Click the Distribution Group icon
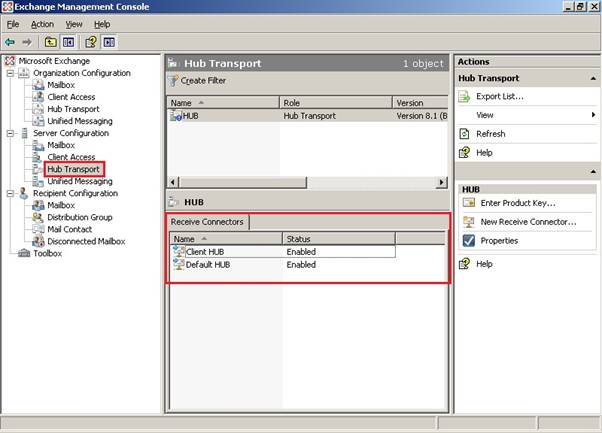The width and height of the screenshot is (602, 433). pos(38,217)
